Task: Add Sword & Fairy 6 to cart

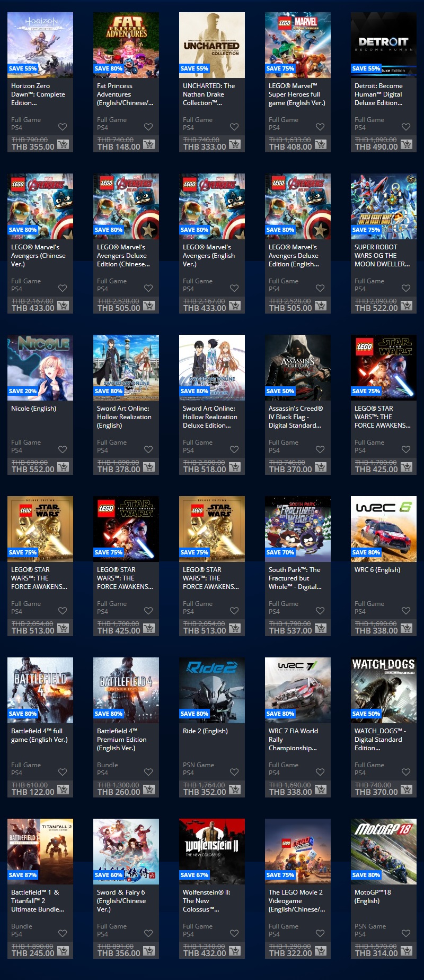Action: click(148, 951)
